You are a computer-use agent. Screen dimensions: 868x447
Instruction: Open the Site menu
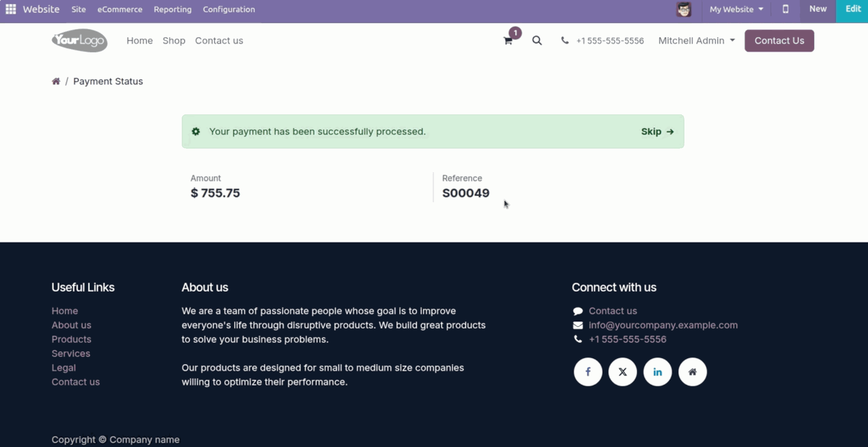[x=78, y=9]
